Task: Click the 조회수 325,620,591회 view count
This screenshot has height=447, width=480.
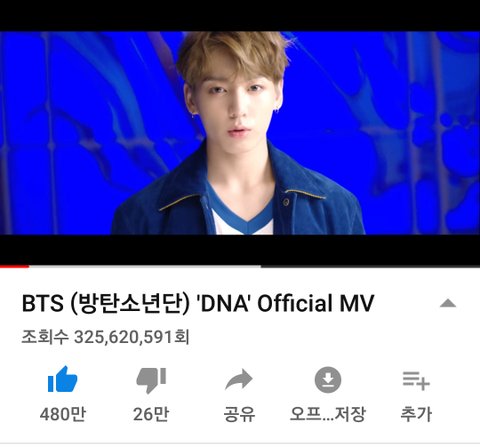Action: click(x=106, y=337)
